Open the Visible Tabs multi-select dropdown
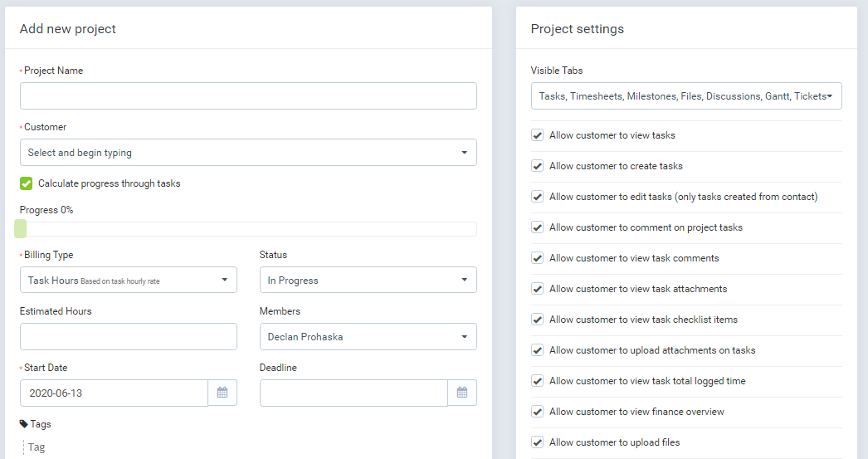 [686, 95]
